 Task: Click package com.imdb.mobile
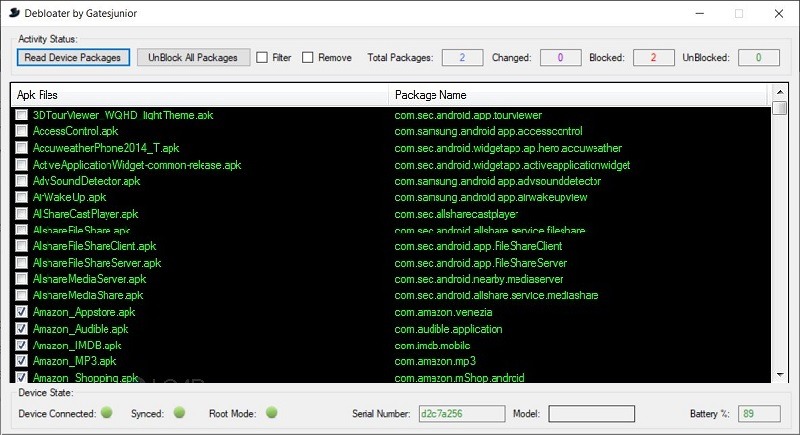(x=432, y=345)
